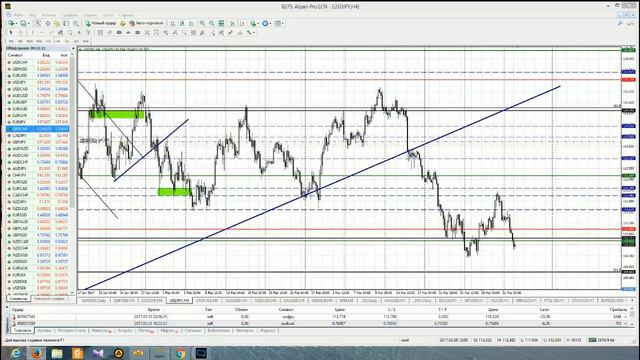This screenshot has height=360, width=640.
Task: Select the crosshair tool
Action: click(20, 32)
